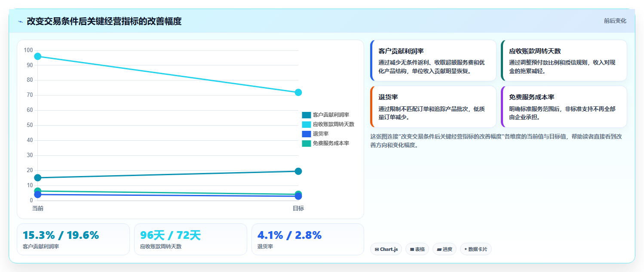
Task: Select 客户贡献利润率 data point at 当前
Action: click(x=38, y=178)
